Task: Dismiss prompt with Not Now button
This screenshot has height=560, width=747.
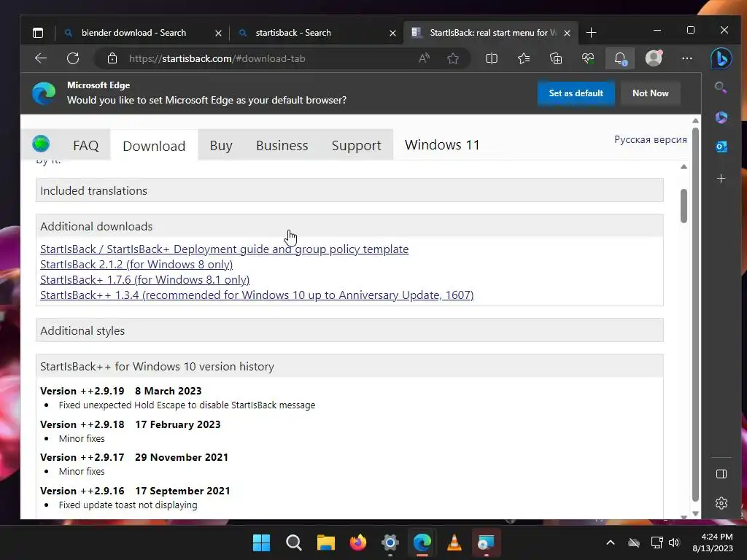Action: (x=650, y=93)
